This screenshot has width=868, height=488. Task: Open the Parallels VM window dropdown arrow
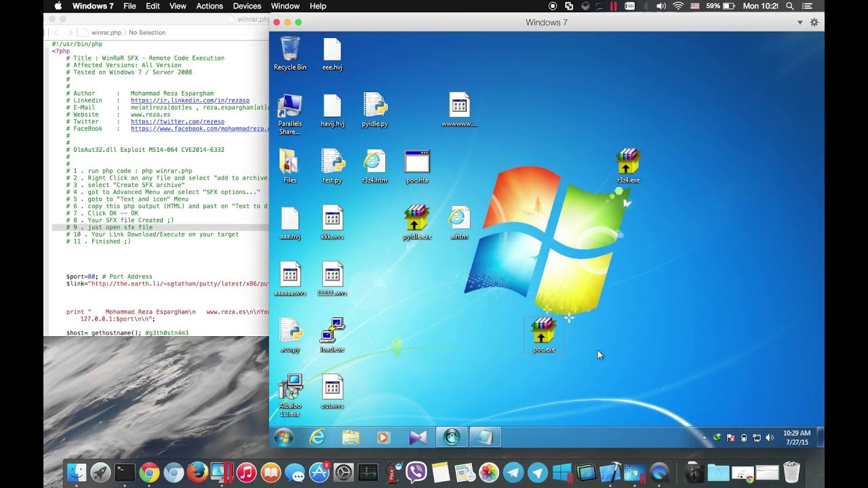(x=800, y=22)
